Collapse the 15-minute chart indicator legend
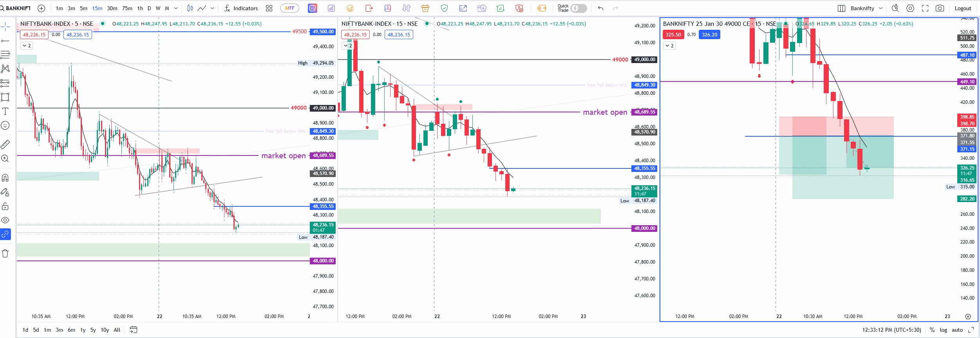The image size is (980, 338). [x=348, y=46]
